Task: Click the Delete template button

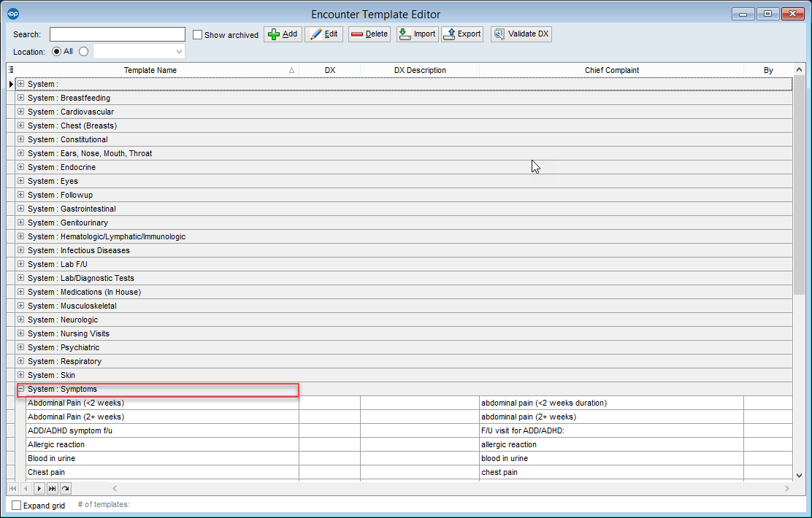Action: point(369,34)
